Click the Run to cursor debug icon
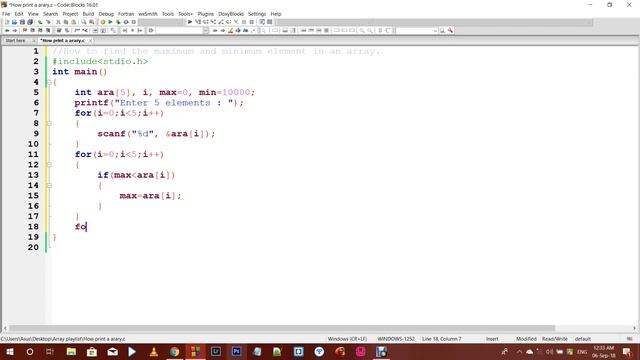The width and height of the screenshot is (640, 360). pos(198,22)
